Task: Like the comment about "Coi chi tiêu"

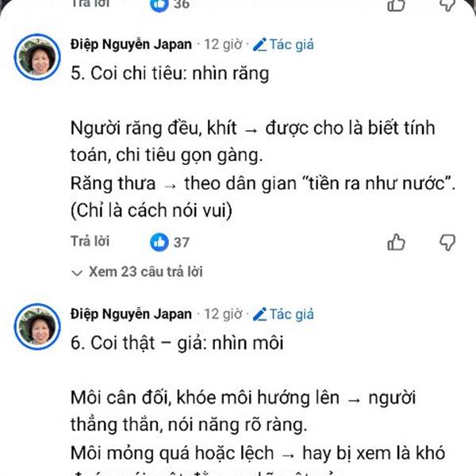Action: [x=396, y=242]
